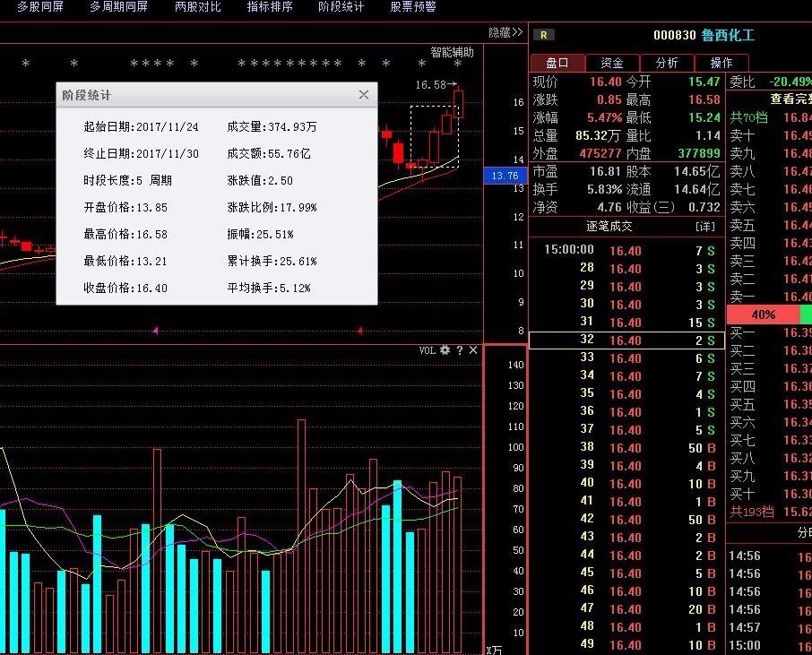Screen dimensions: 812x655
Task: Click stock code 000830
Action: click(674, 35)
